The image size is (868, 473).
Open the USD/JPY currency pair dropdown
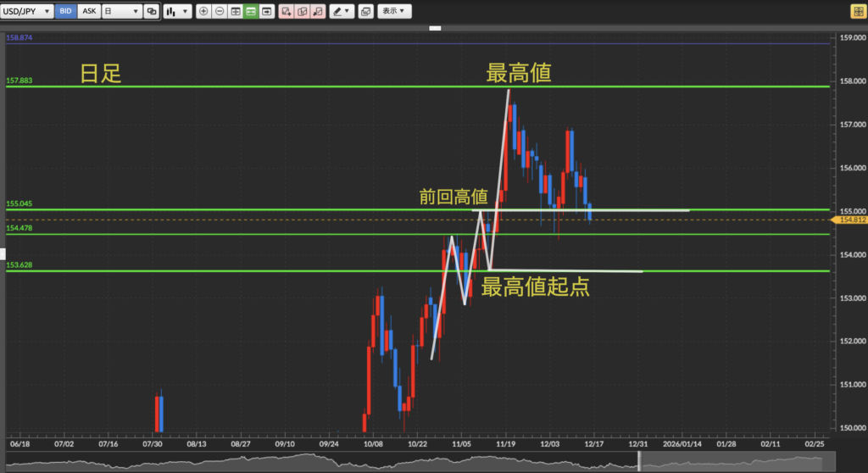coord(28,12)
